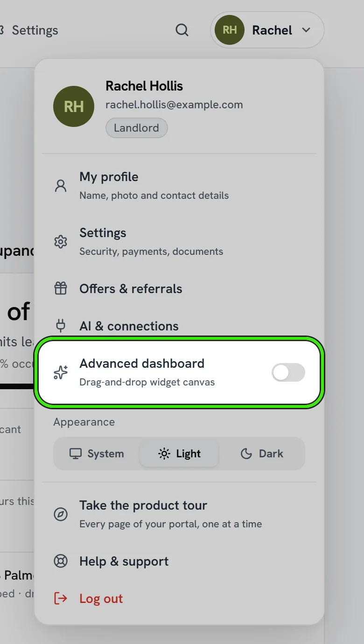Click 'Drag-and-drop widget canvas' description

(147, 382)
